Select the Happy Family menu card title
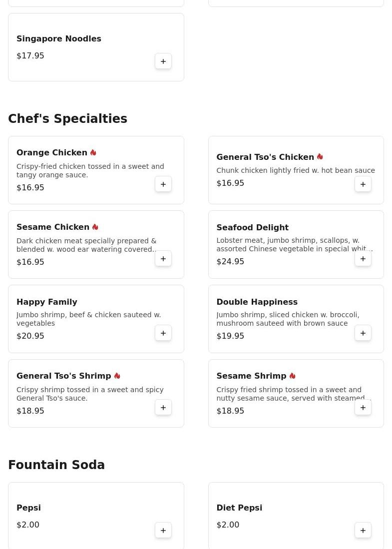 point(47,302)
